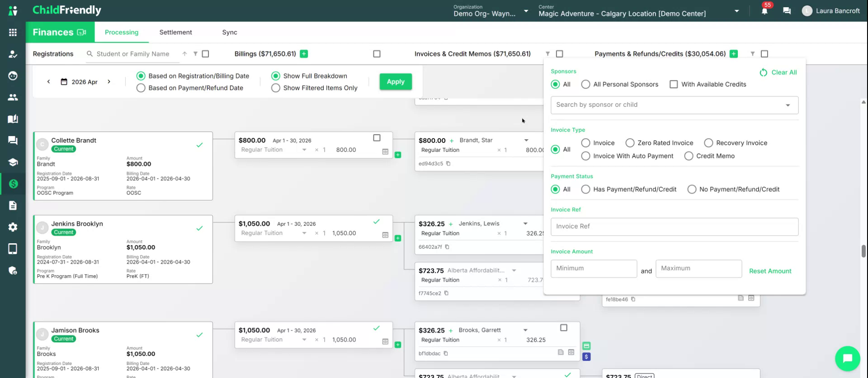Viewport: 868px width, 378px height.
Task: Toggle the Payments & Refunds/Credits select-all checkbox
Action: (764, 54)
